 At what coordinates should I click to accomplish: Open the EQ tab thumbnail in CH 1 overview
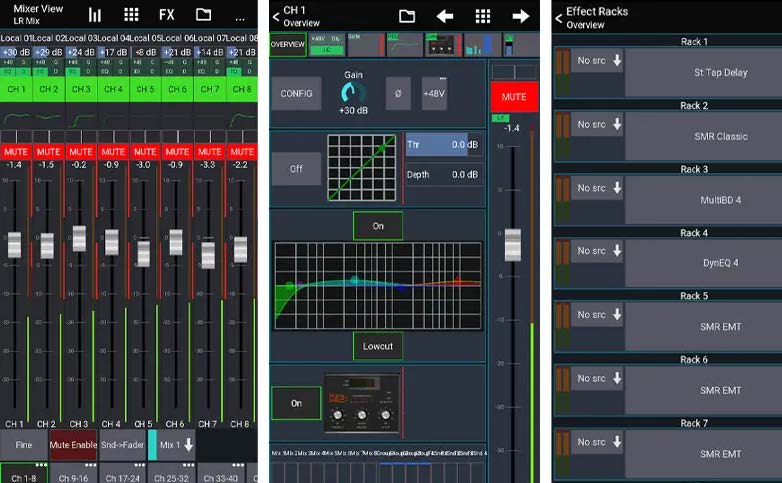click(404, 45)
